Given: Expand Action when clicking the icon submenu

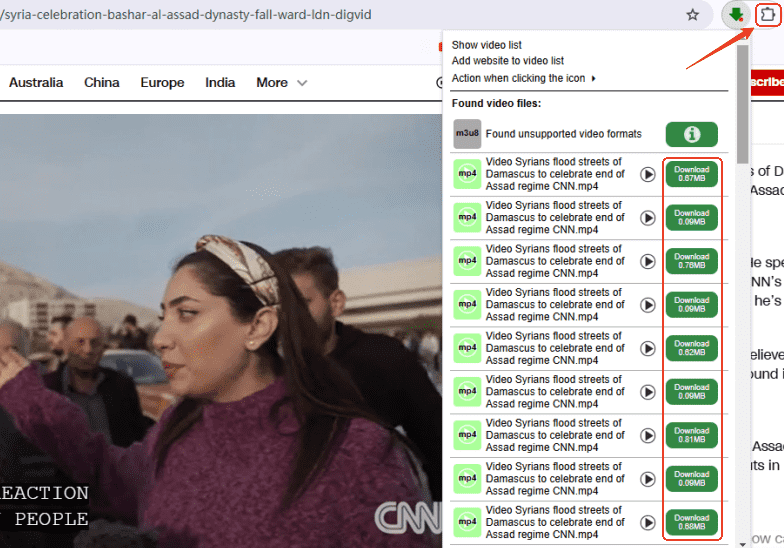Looking at the screenshot, I should coord(523,78).
